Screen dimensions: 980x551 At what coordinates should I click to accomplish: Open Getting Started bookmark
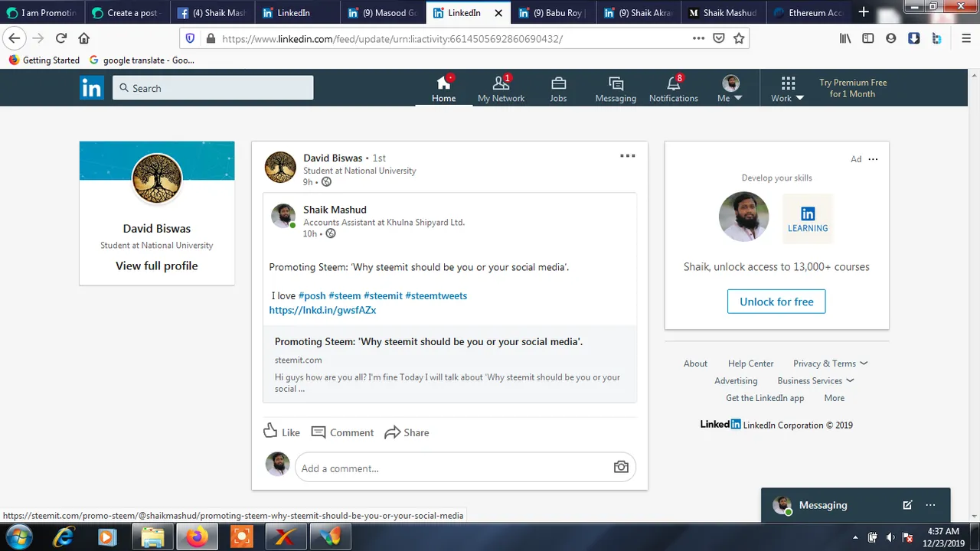(x=44, y=60)
